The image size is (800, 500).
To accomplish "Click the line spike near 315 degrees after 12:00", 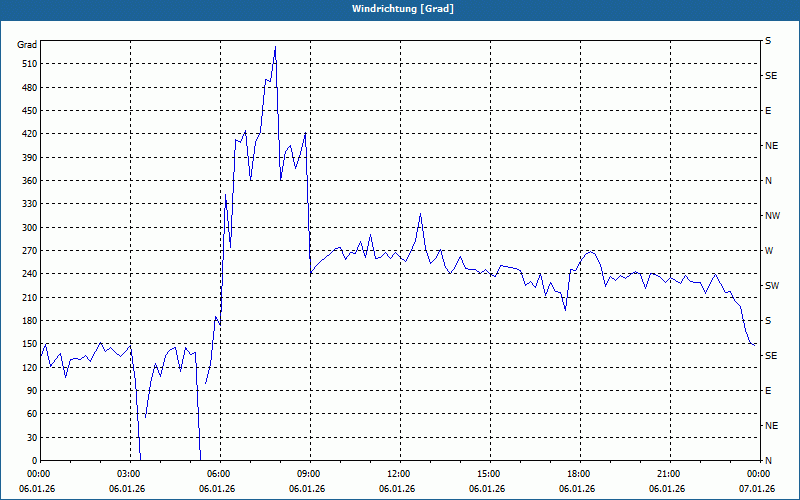I will coord(420,214).
